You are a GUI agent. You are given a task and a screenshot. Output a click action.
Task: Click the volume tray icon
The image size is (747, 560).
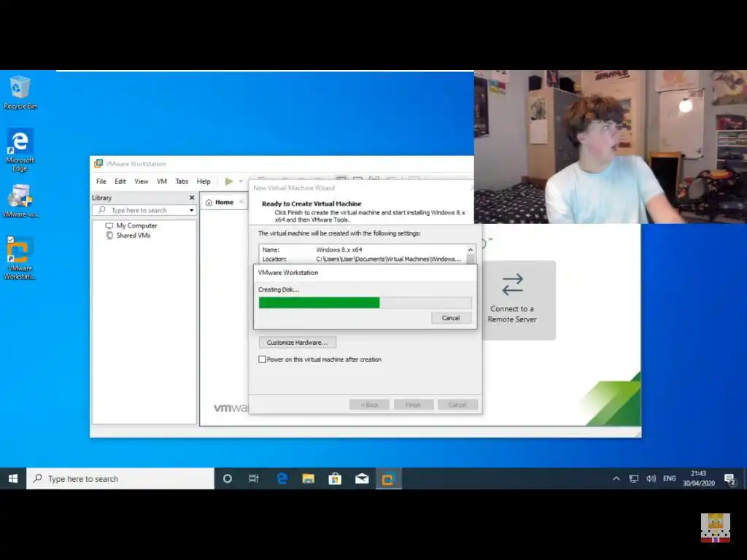pyautogui.click(x=651, y=478)
